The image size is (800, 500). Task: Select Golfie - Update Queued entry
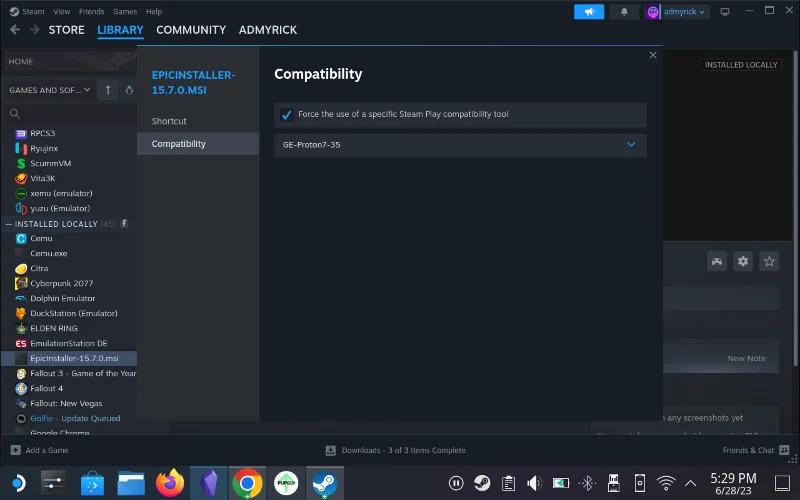tap(75, 419)
